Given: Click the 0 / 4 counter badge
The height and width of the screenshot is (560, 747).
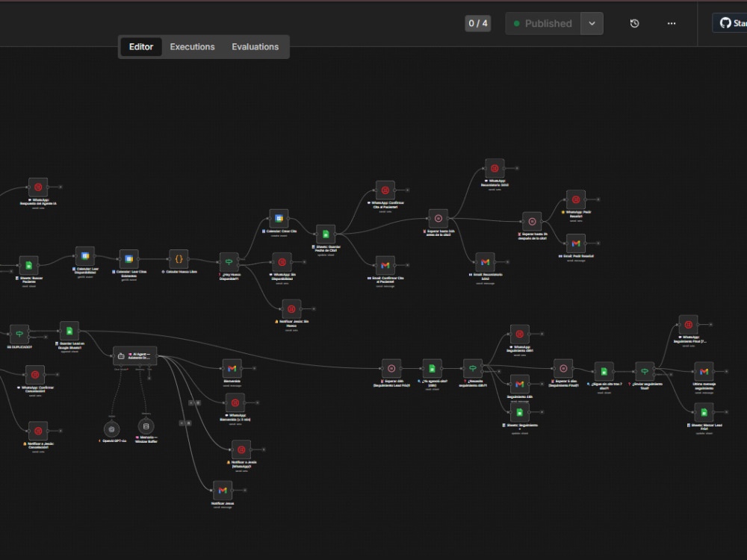Looking at the screenshot, I should click(478, 23).
